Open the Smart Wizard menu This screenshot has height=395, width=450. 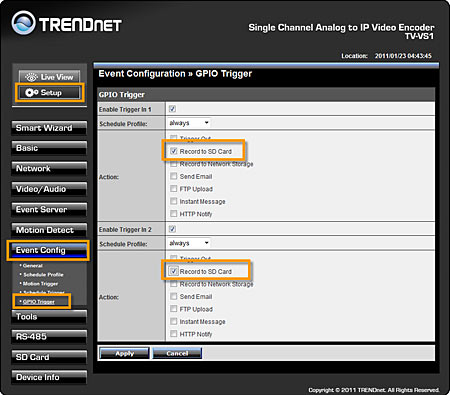[x=49, y=128]
